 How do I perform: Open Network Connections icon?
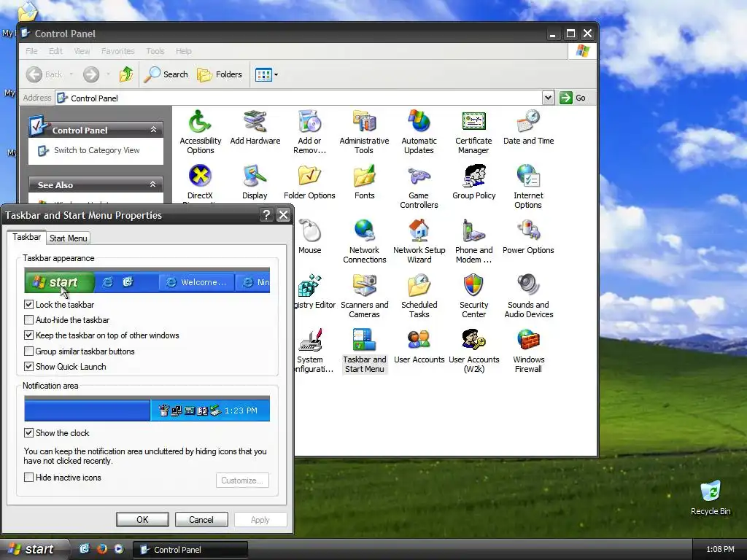[x=365, y=241]
